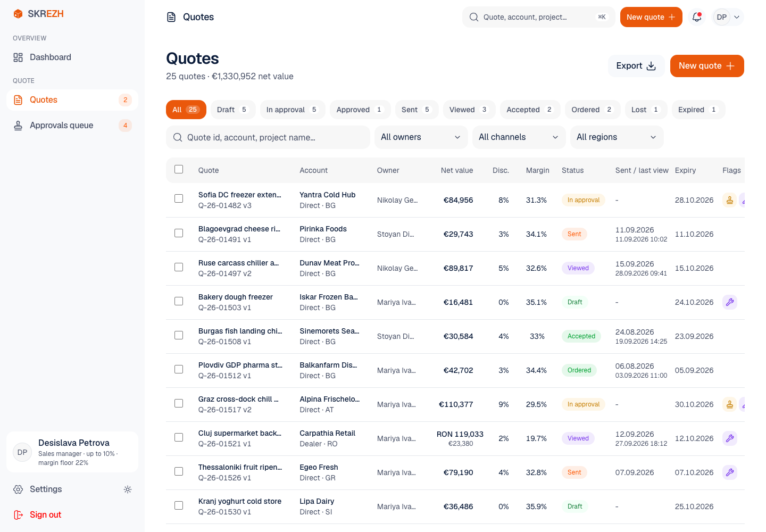Expand the All regions dropdown
766x532 pixels.
point(617,137)
